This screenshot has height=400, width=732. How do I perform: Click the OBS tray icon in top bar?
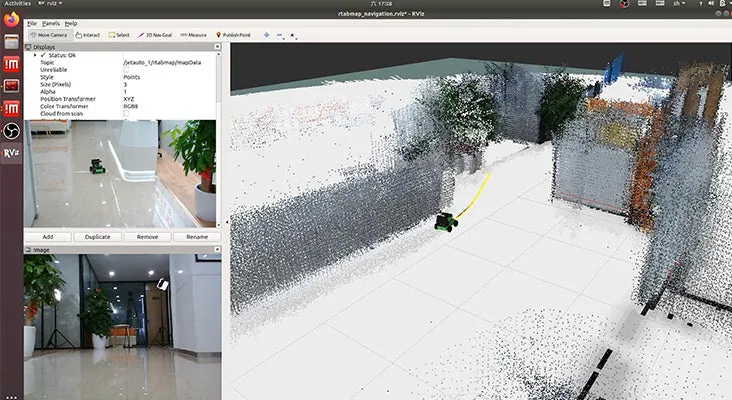pyautogui.click(x=624, y=4)
